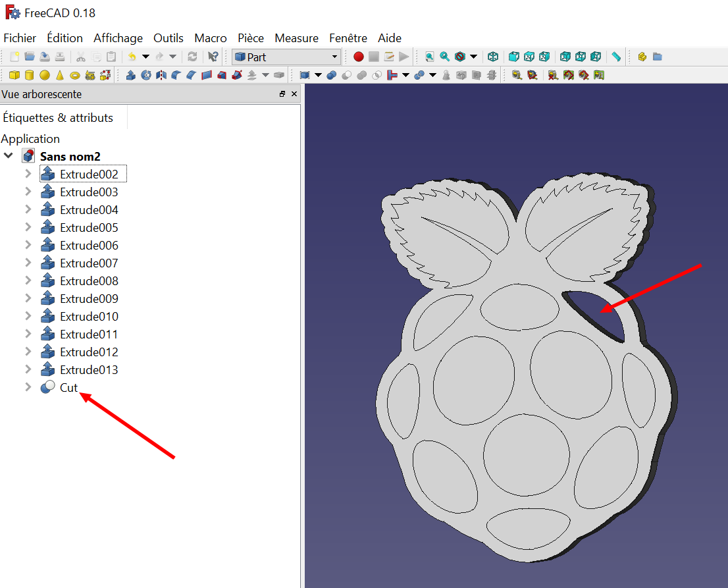Open the undo history dropdown arrow
This screenshot has height=588, width=728.
[145, 57]
